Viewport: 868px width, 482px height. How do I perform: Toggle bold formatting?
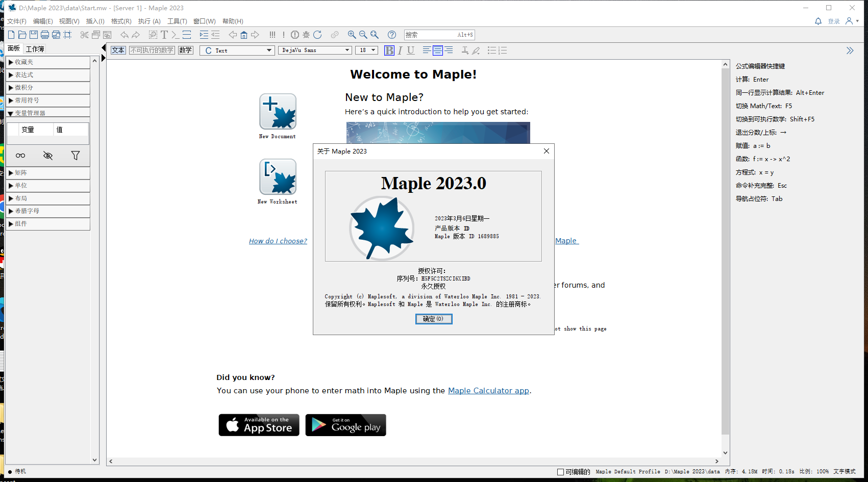pos(389,50)
